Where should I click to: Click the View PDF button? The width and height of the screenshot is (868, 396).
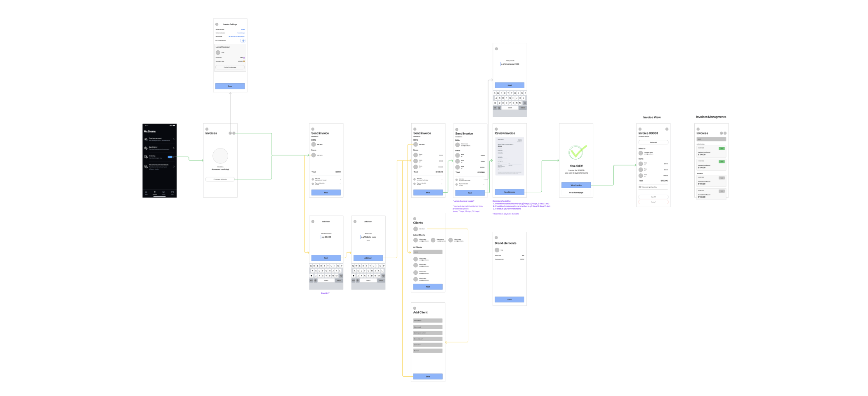[653, 197]
